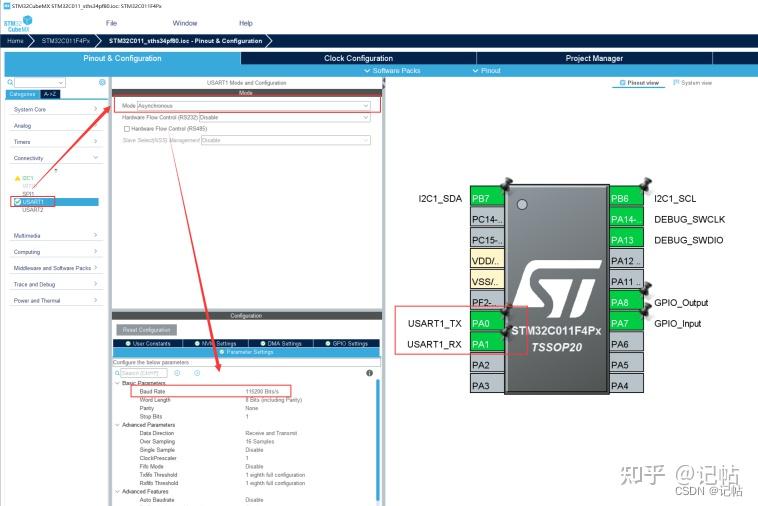758x506 pixels.
Task: Collapse the Advanced Features group
Action: 117,492
